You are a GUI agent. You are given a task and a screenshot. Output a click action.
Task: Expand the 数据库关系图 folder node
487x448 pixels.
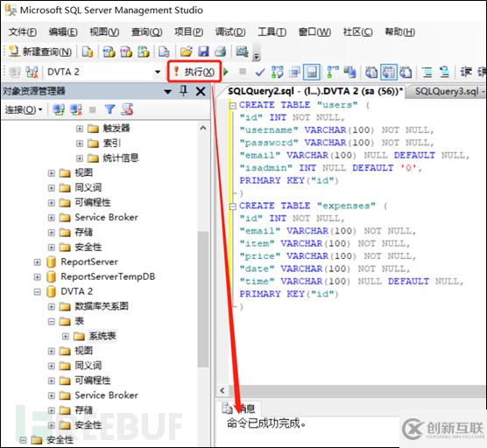click(x=52, y=306)
